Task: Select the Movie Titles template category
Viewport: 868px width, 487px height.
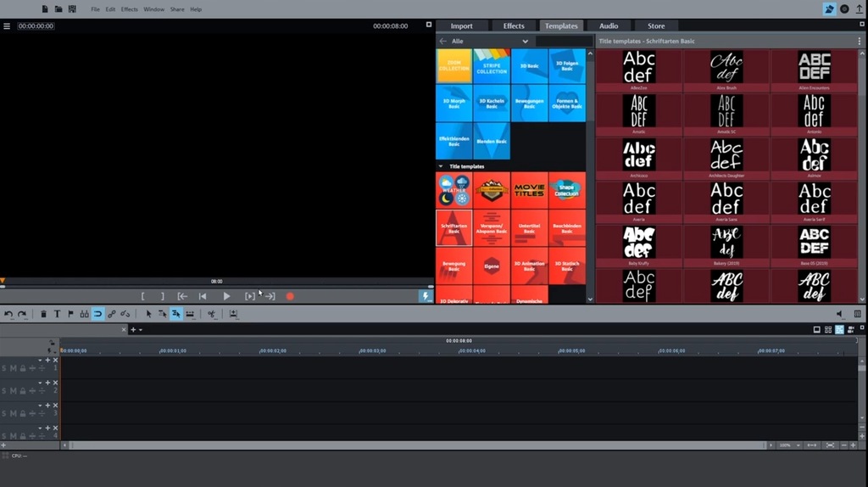Action: pos(529,190)
